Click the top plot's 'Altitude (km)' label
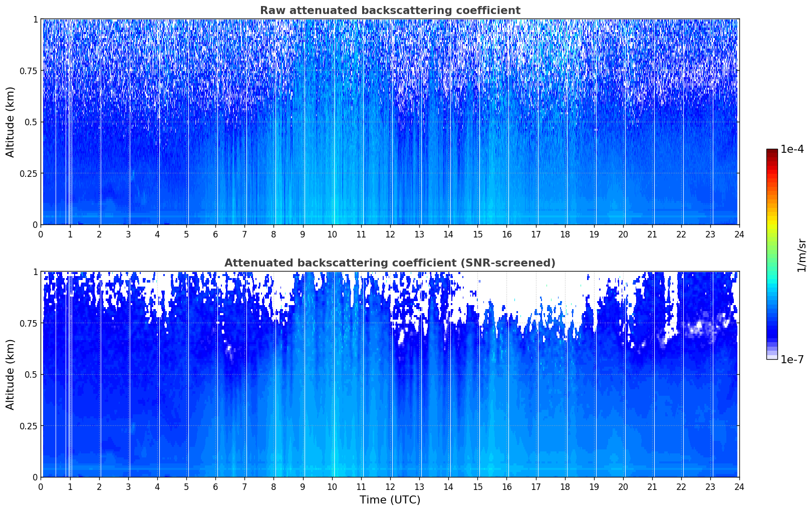Image resolution: width=812 pixels, height=511 pixels. pyautogui.click(x=11, y=122)
